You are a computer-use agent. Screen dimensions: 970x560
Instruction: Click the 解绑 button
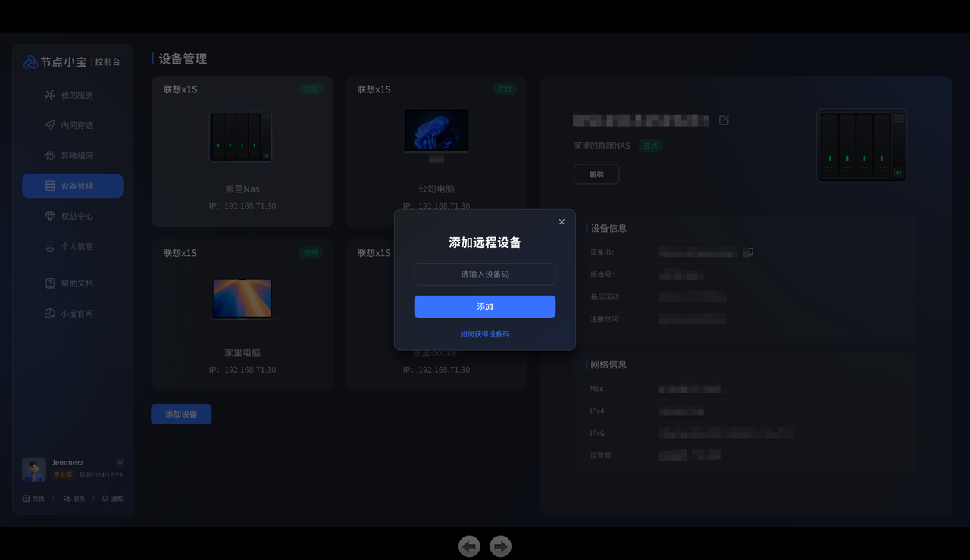(596, 174)
